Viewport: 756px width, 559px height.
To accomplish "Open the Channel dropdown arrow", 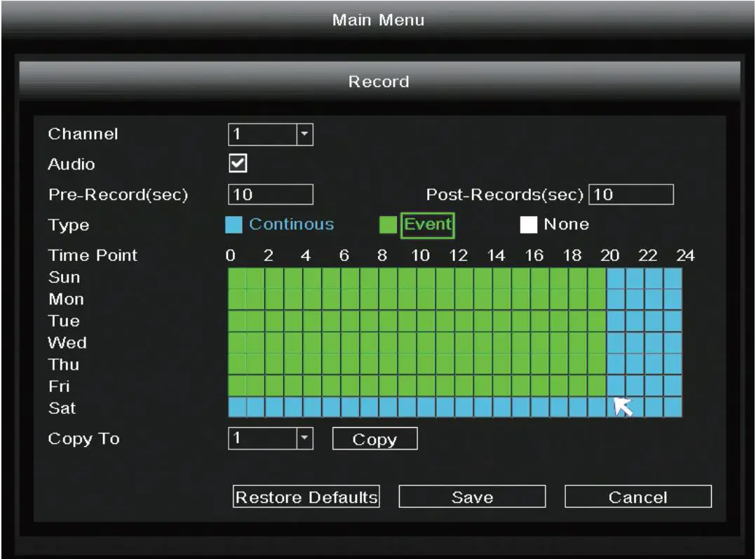I will 305,134.
